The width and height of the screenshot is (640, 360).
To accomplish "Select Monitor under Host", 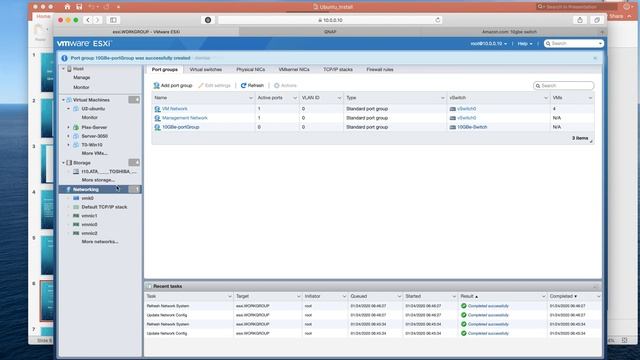I will click(81, 87).
